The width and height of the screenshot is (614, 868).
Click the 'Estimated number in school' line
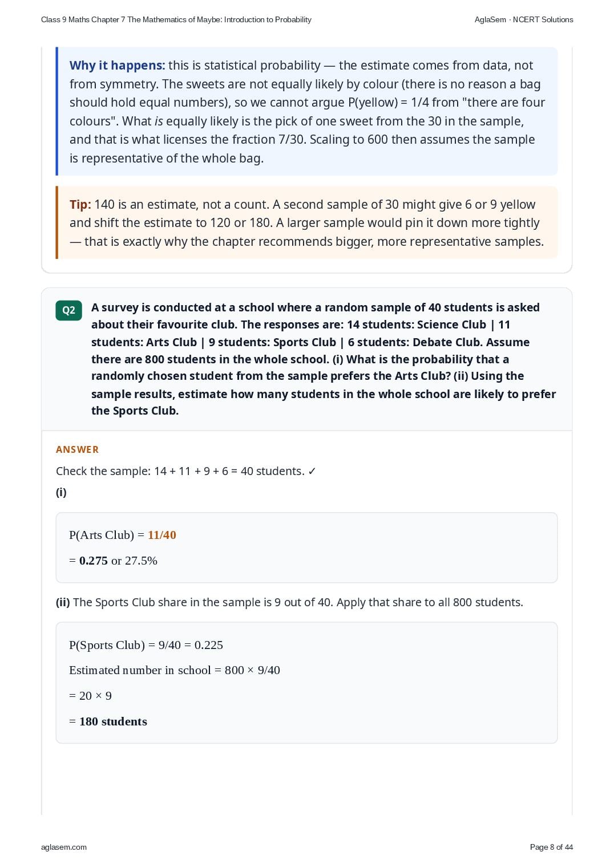175,670
